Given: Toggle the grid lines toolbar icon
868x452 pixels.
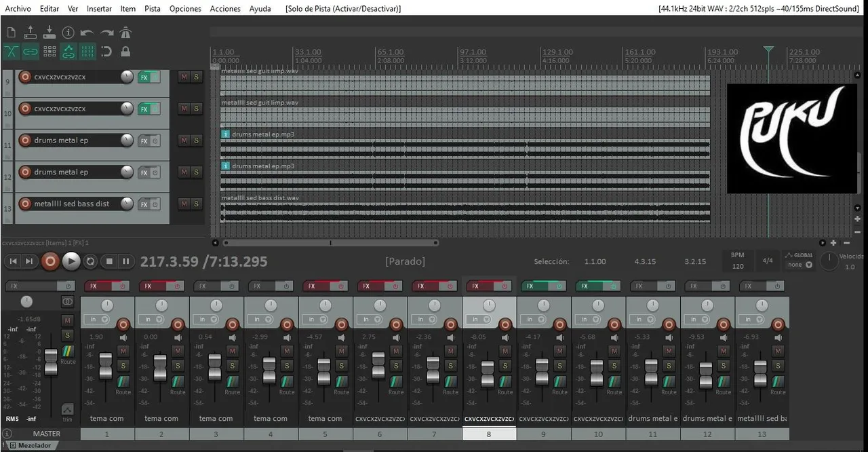Looking at the screenshot, I should [87, 52].
